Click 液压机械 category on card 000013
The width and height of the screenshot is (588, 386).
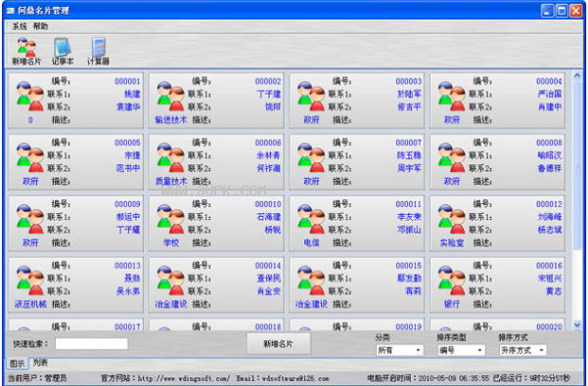click(x=30, y=304)
